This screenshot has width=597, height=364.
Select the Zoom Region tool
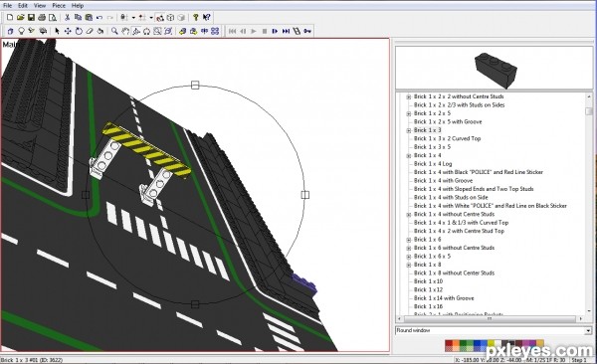pyautogui.click(x=157, y=31)
